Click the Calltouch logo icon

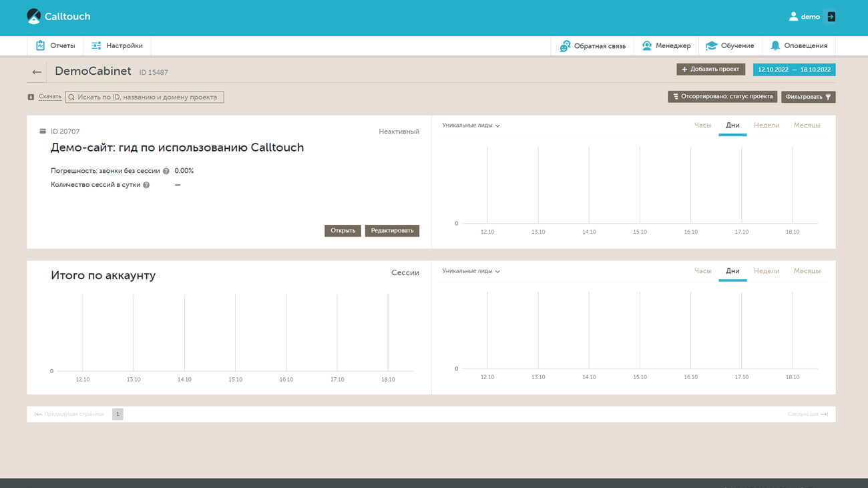click(33, 17)
